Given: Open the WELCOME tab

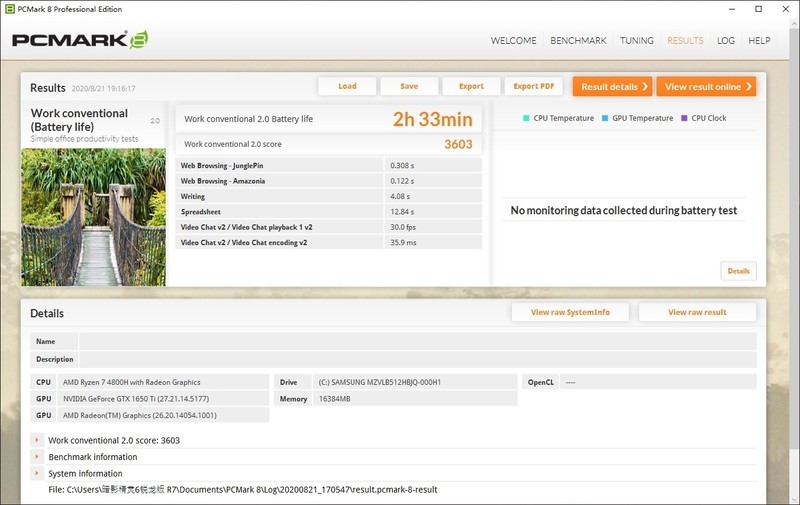Looking at the screenshot, I should pos(513,41).
